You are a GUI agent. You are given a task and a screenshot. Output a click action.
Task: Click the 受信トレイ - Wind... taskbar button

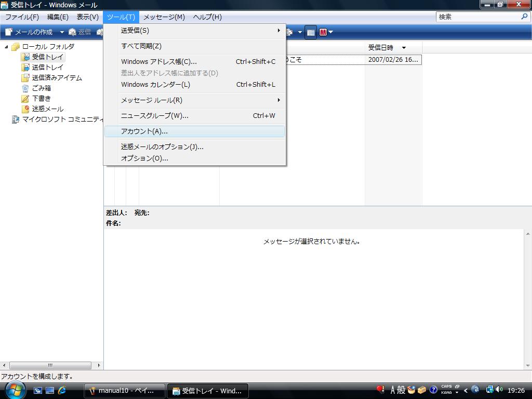[208, 391]
